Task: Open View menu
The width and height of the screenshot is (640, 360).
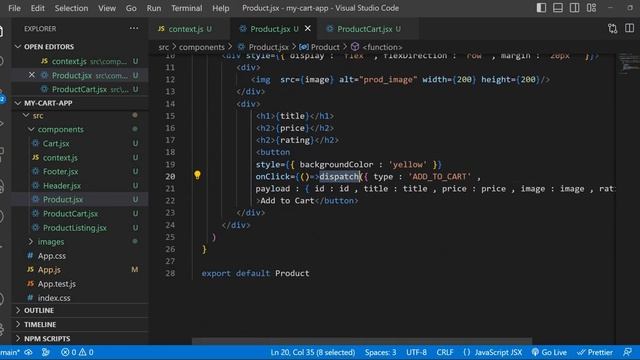Action: (107, 8)
